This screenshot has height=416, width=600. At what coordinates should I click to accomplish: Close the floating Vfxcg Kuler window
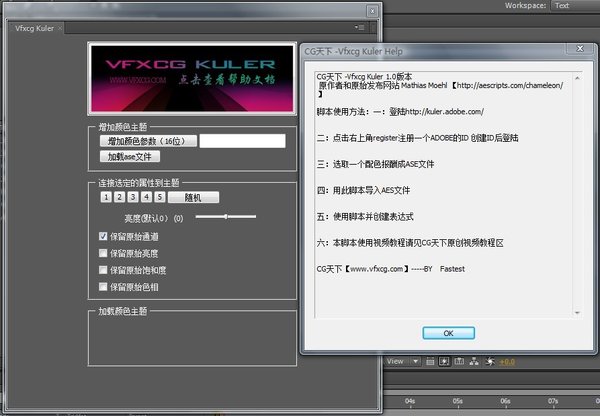[x=372, y=11]
